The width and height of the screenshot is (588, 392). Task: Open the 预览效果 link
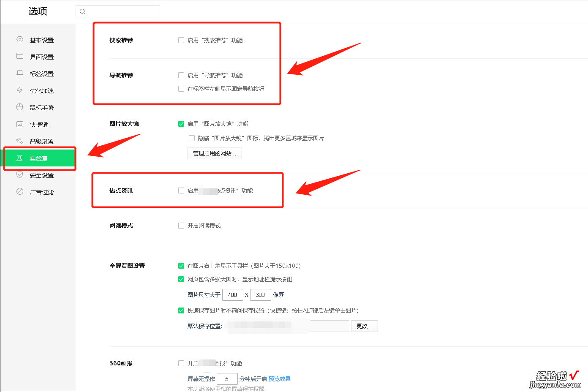[x=280, y=379]
